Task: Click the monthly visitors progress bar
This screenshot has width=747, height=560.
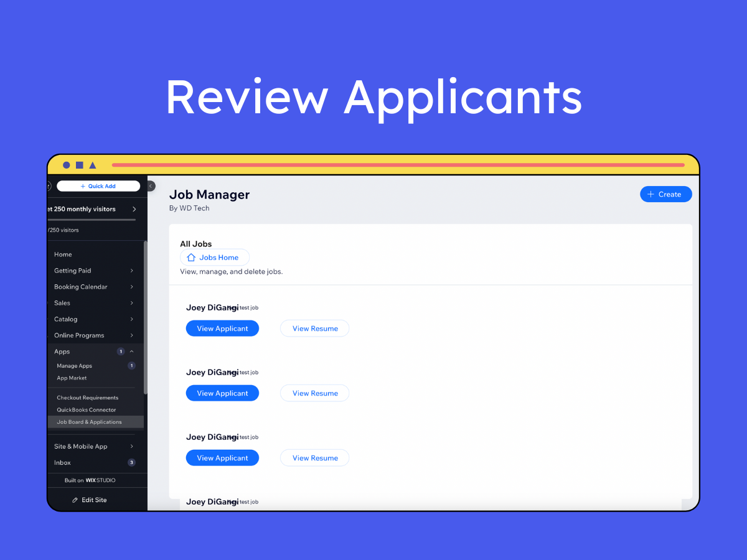Action: [x=92, y=220]
